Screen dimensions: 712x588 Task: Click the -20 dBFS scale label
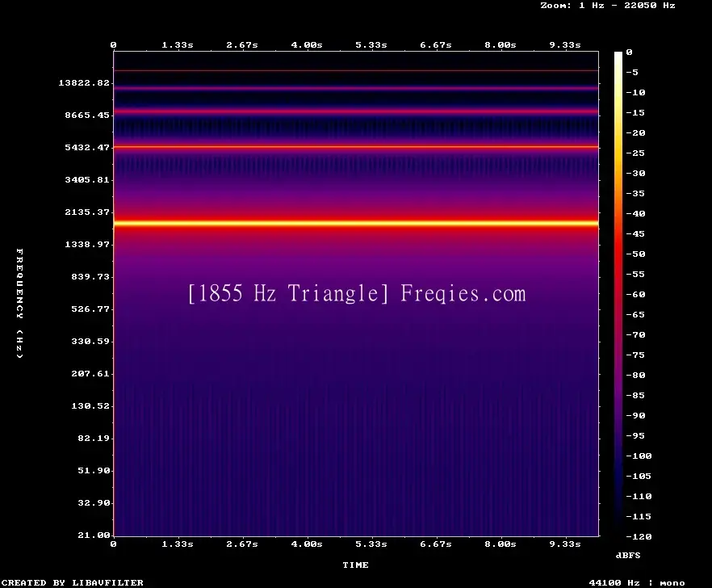[x=635, y=133]
